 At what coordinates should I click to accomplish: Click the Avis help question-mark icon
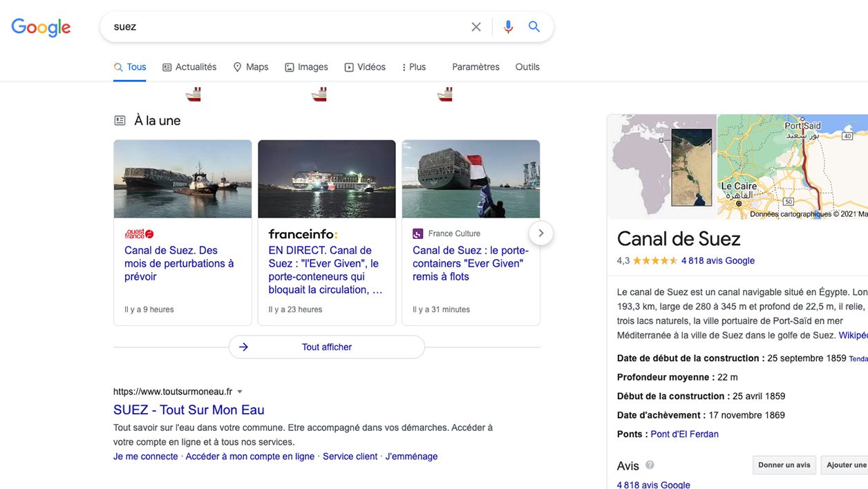pyautogui.click(x=650, y=465)
